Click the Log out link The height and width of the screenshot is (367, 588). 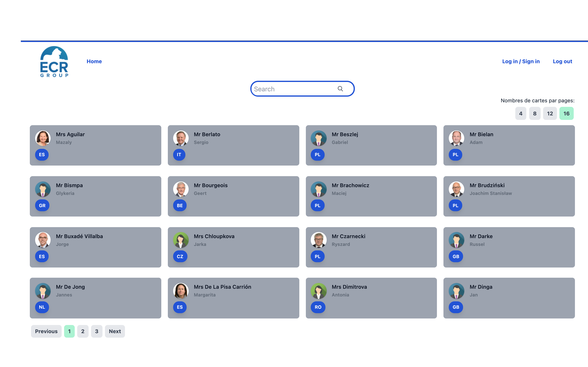pyautogui.click(x=562, y=61)
